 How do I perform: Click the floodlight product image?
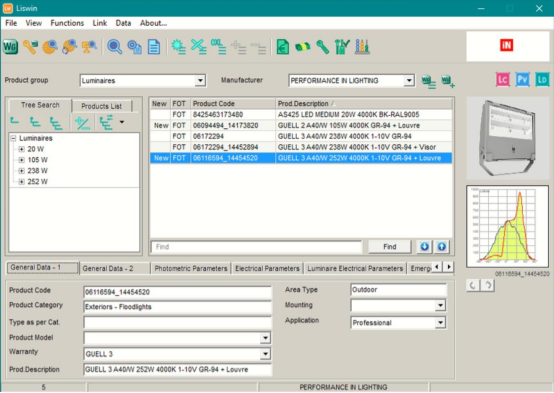click(x=507, y=138)
